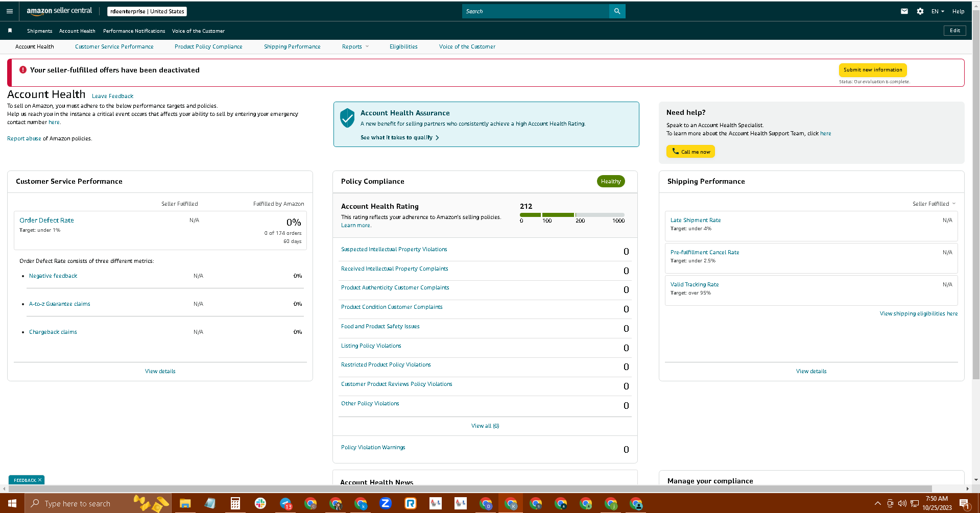Open the Report abuse link
The height and width of the screenshot is (513, 980).
(24, 138)
